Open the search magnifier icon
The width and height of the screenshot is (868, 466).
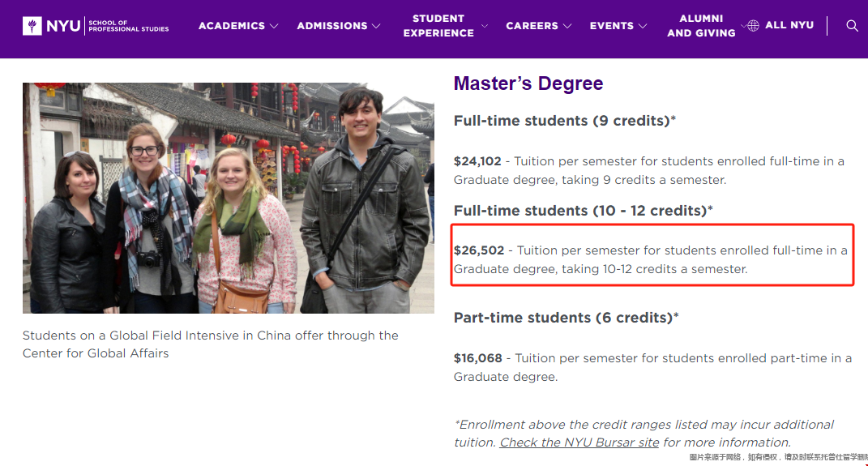(x=852, y=25)
